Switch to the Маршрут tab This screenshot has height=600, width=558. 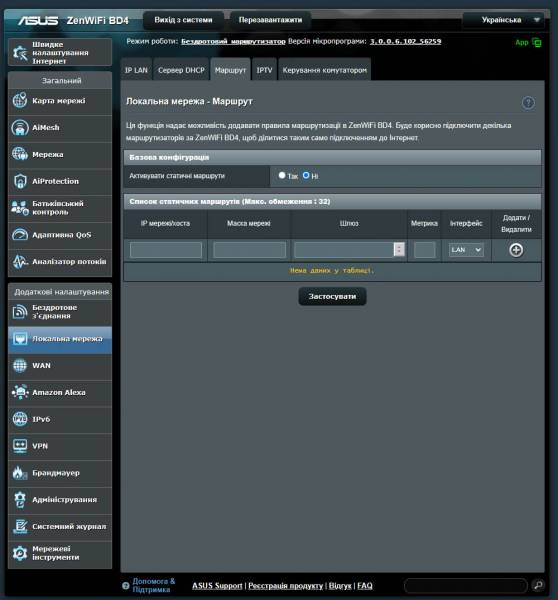click(x=230, y=70)
